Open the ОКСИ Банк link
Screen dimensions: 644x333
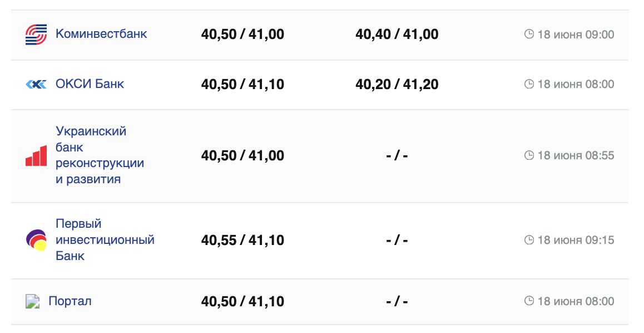pyautogui.click(x=90, y=84)
